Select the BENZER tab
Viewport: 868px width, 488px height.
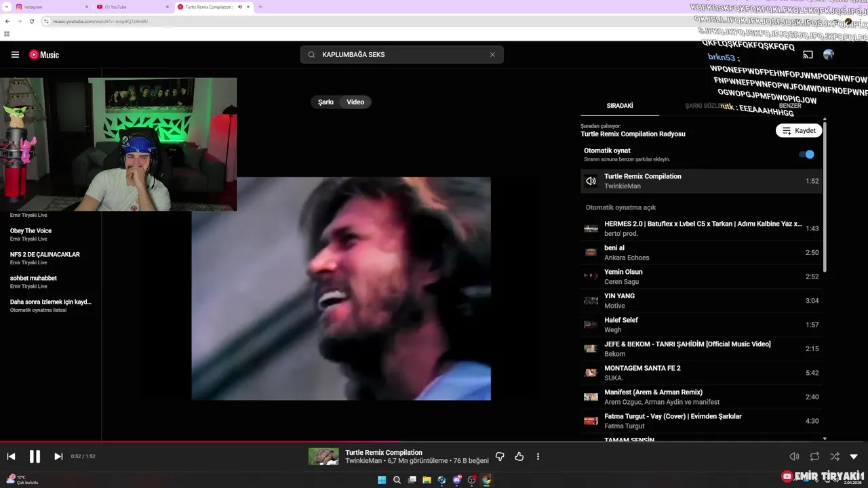(x=790, y=106)
